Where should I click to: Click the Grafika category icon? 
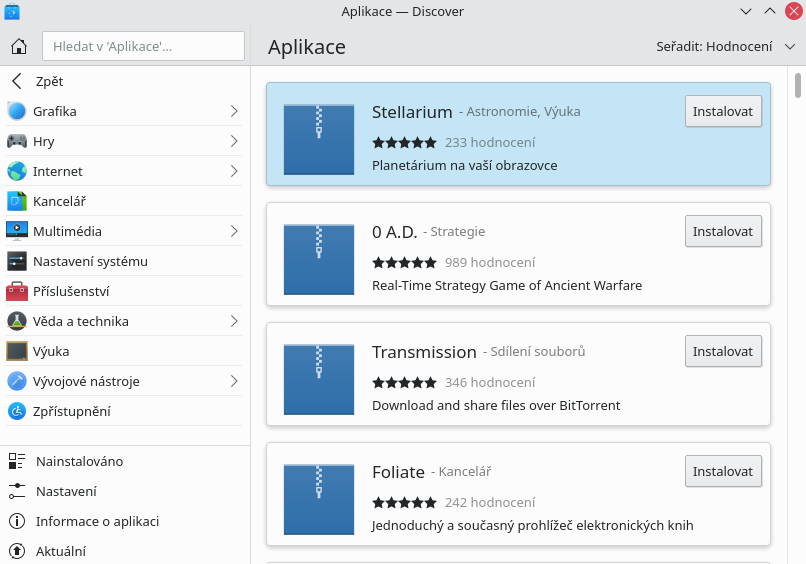[16, 111]
